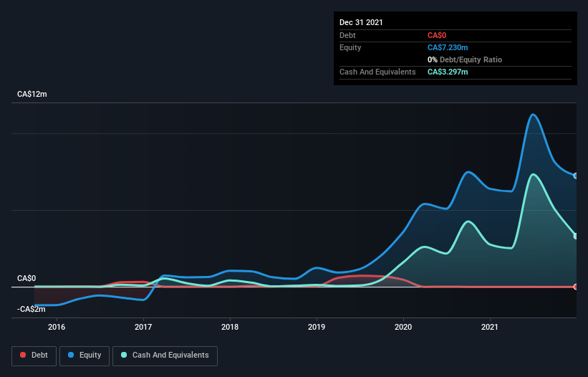Viewport: 588px width, 377px height.
Task: Click the CA$7.230m equity value
Action: (x=448, y=47)
